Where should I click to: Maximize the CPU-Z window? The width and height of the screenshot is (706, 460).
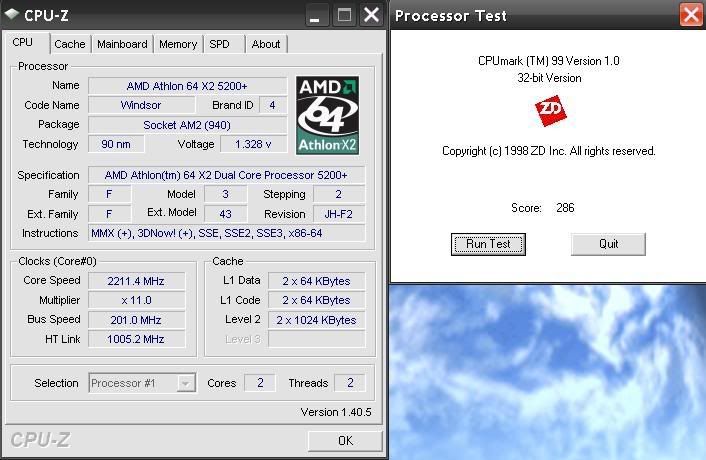tap(344, 15)
